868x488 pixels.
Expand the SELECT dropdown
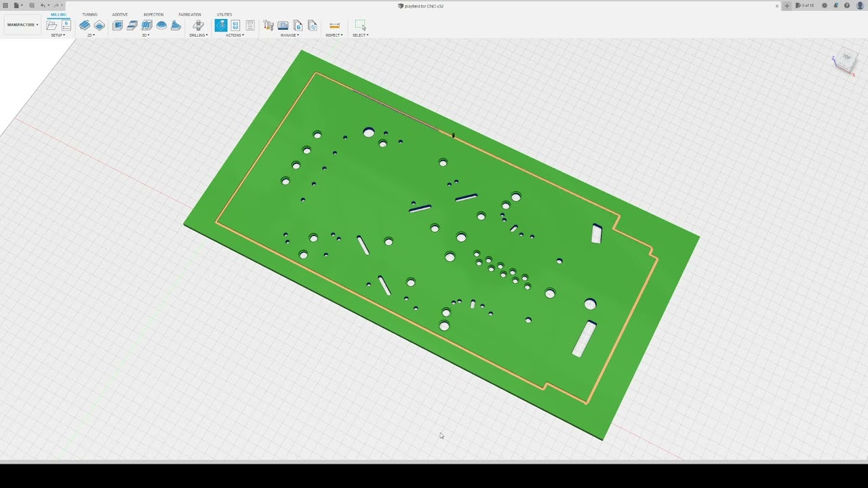[x=361, y=35]
